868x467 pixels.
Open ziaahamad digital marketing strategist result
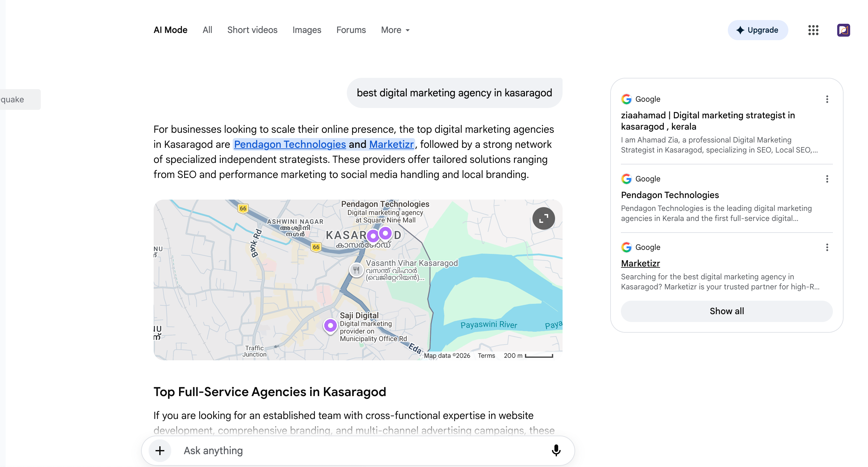pos(708,121)
